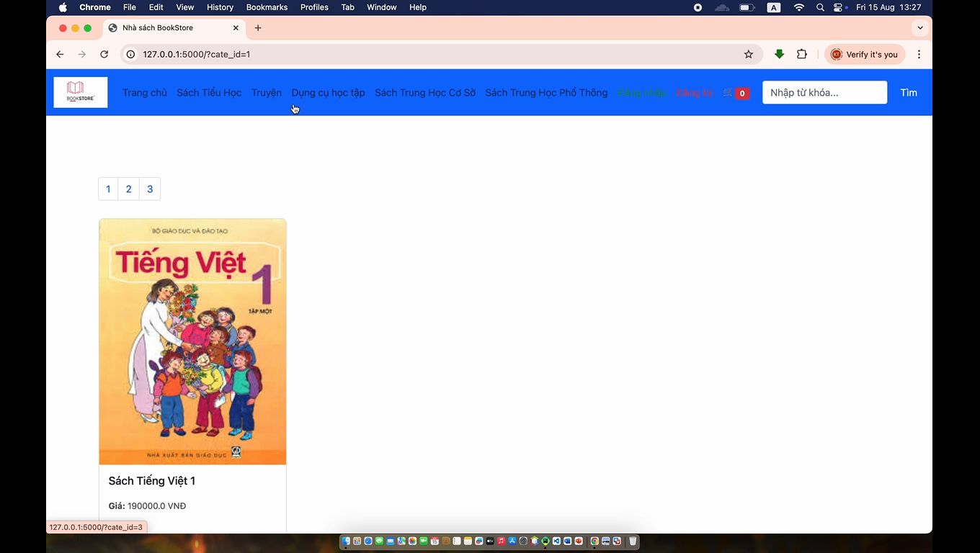
Task: Open the Dụng cụ học tập category
Action: pyautogui.click(x=328, y=93)
